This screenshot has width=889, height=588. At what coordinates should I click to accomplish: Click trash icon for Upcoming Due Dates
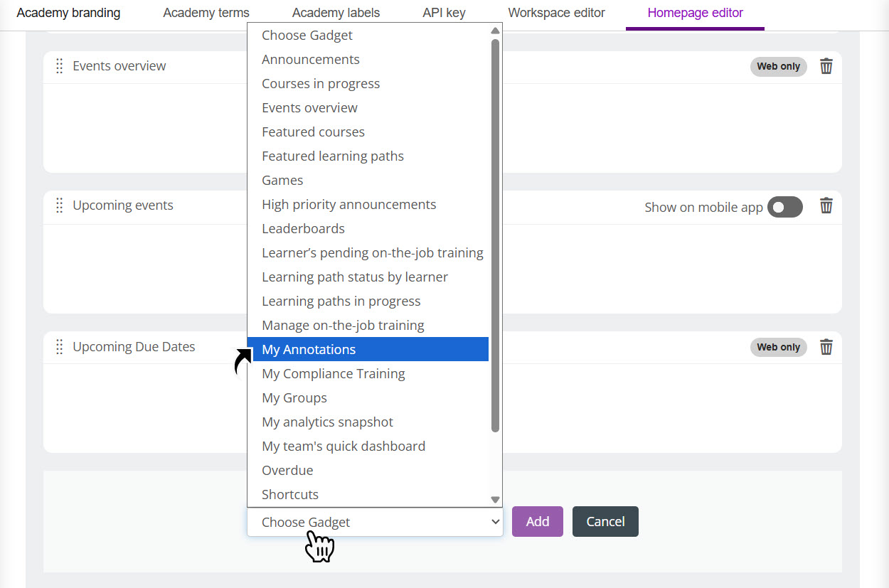point(826,347)
